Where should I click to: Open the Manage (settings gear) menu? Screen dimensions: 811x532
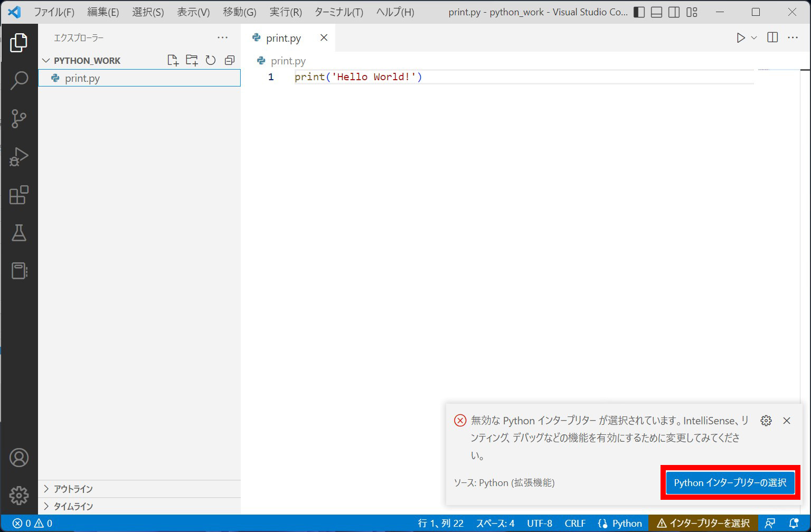pyautogui.click(x=20, y=495)
